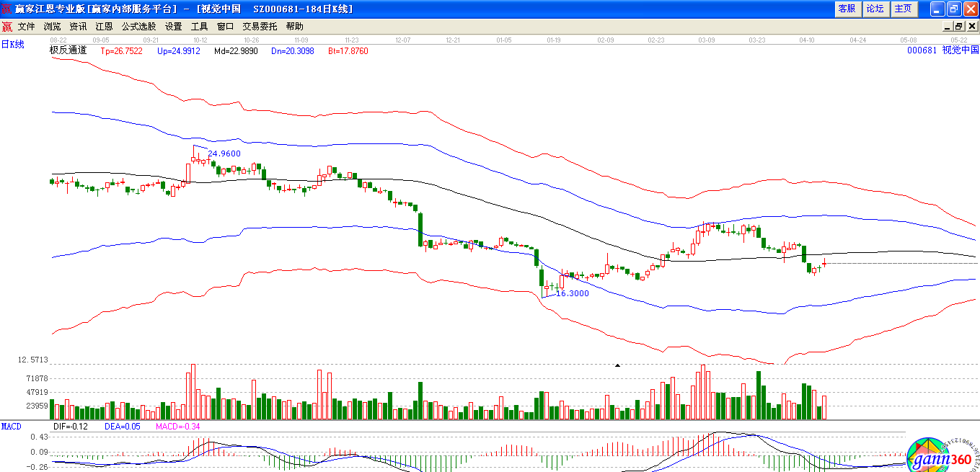The height and width of the screenshot is (472, 980).
Task: Open the 资讯 menu
Action: [x=78, y=27]
